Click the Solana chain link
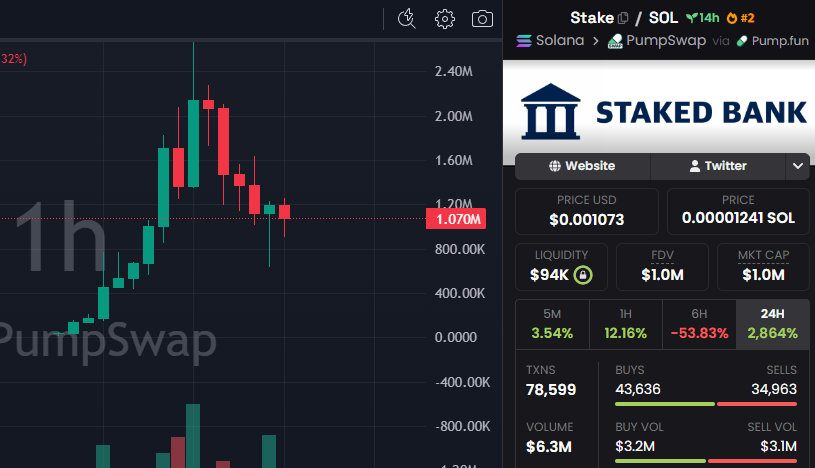 pos(560,41)
